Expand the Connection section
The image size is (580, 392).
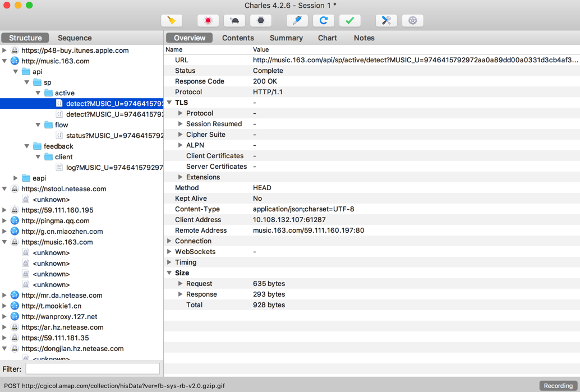169,241
